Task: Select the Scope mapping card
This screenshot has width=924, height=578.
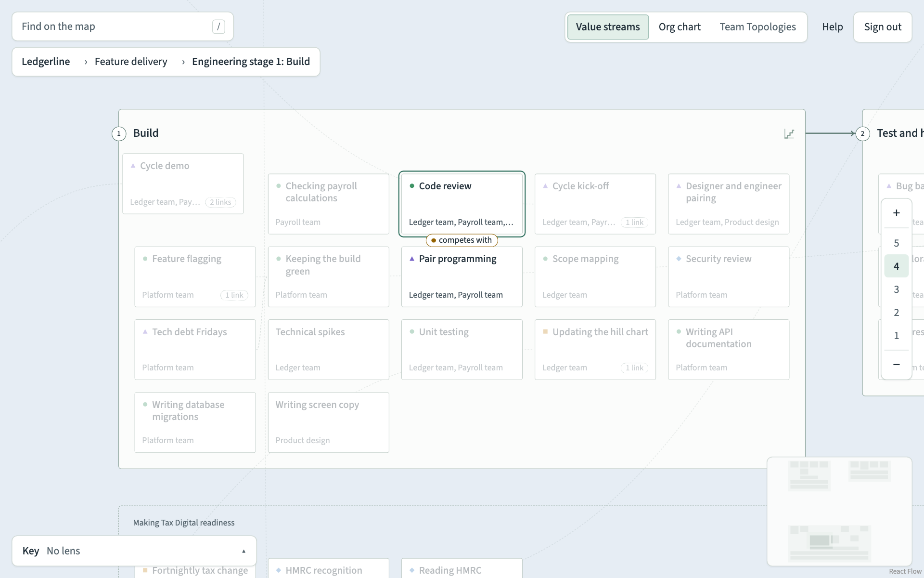Action: tap(595, 277)
